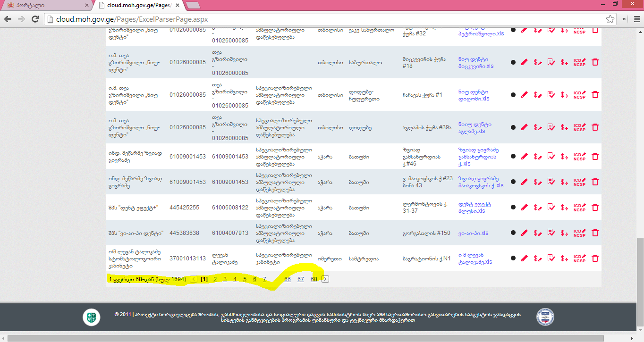Delete the გამსახურდიას ქ.#46 row via trash icon
This screenshot has height=342, width=644.
tap(595, 157)
